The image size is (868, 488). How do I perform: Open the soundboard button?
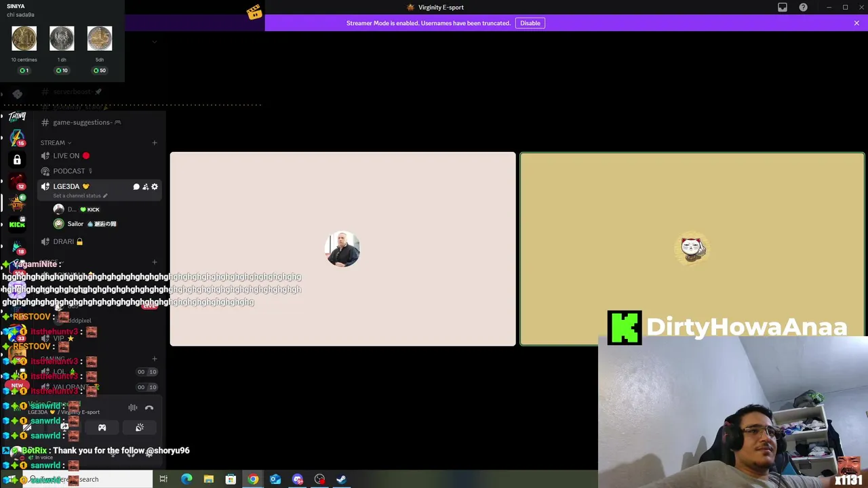tap(140, 428)
